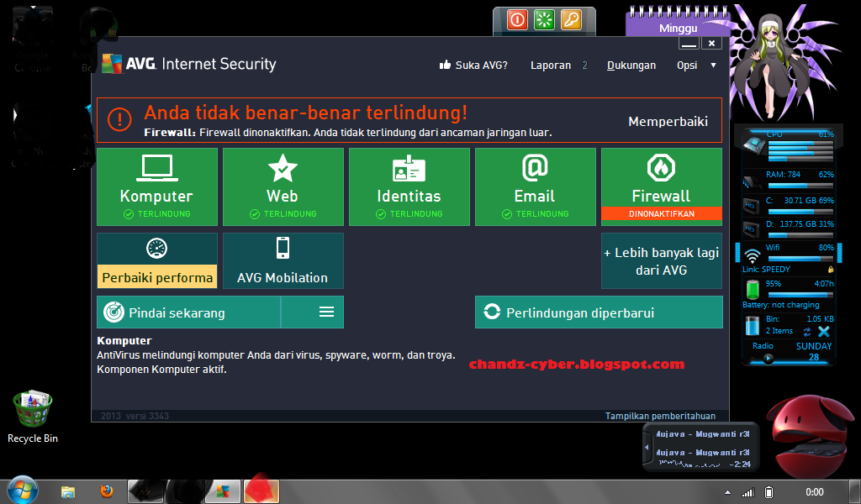Open AVG Mobilation tile
The height and width of the screenshot is (504, 861).
click(x=283, y=260)
